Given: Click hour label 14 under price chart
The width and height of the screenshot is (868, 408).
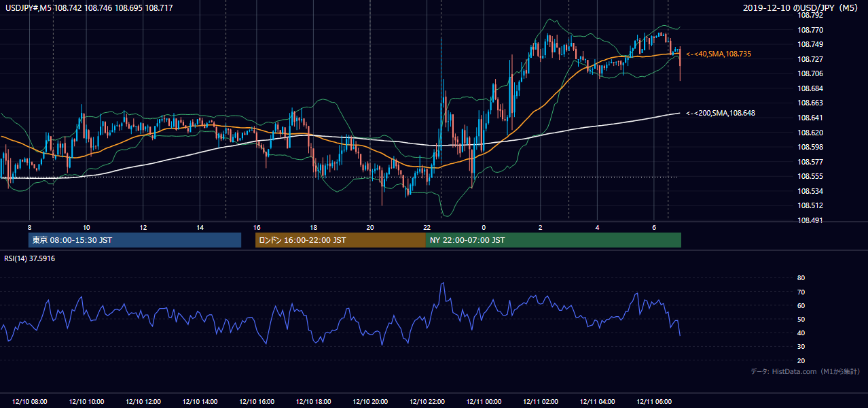Looking at the screenshot, I should coord(200,227).
